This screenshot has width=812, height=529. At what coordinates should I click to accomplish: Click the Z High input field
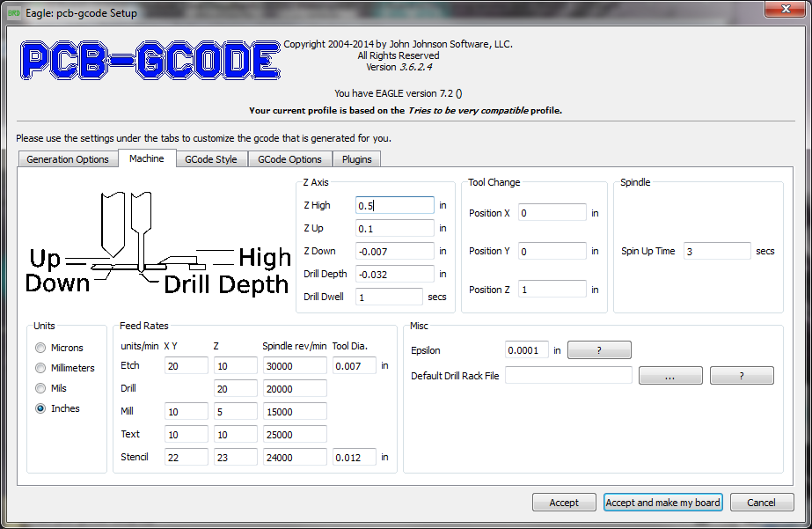(395, 205)
